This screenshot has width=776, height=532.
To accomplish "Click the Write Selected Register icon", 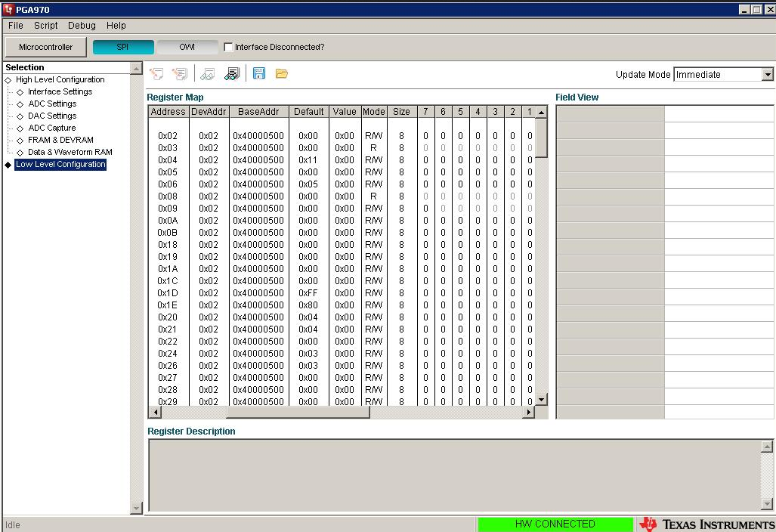I will point(156,74).
